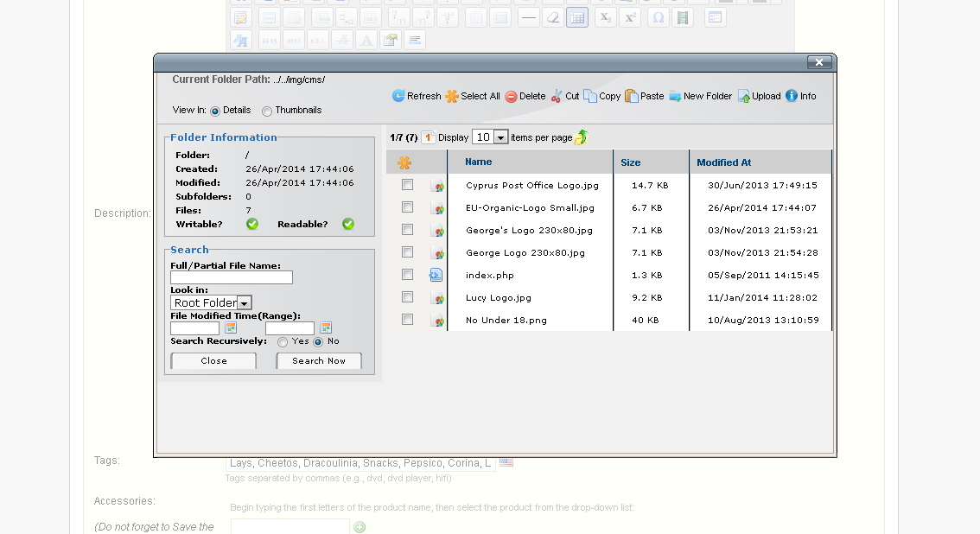Click the Full/Partial File Name field
This screenshot has width=980, height=534.
(232, 277)
